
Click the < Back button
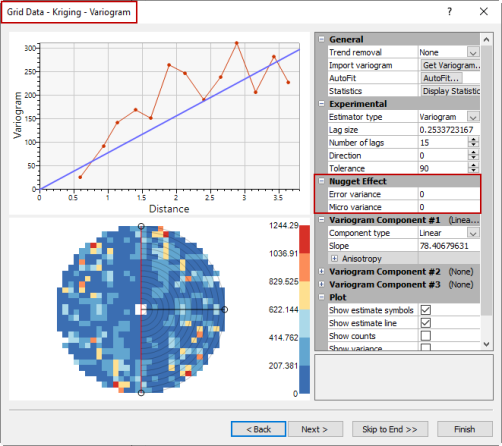[258, 429]
